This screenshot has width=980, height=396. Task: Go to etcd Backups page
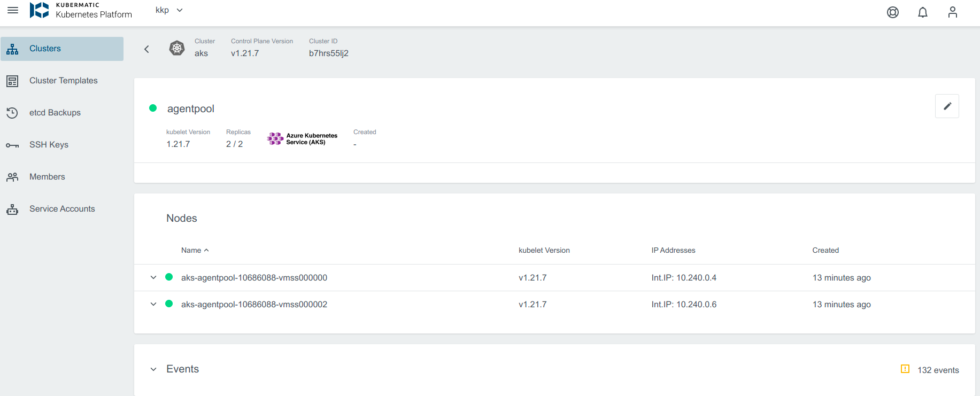click(55, 113)
